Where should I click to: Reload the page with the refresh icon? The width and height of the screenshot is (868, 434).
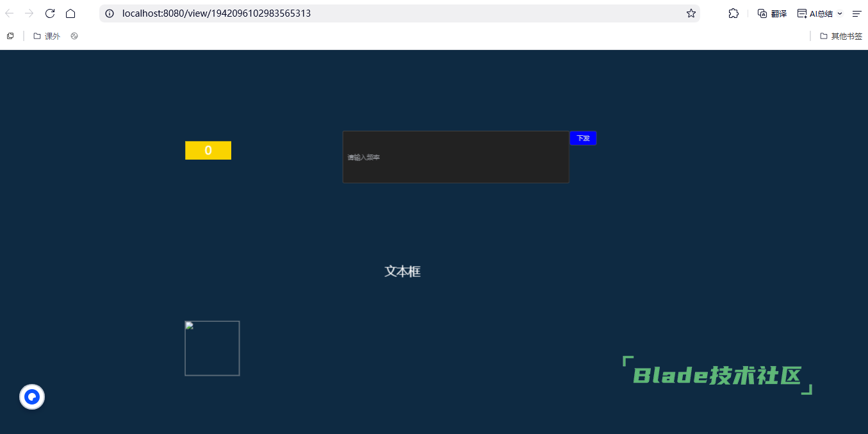(x=50, y=13)
